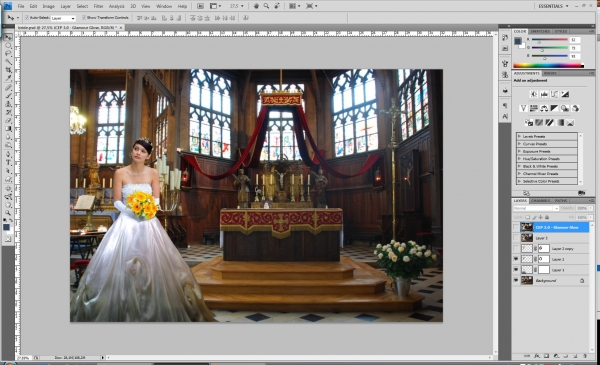Screen dimensions: 600x365
Task: Add a Photo Filter adjustment
Action: tap(565, 108)
